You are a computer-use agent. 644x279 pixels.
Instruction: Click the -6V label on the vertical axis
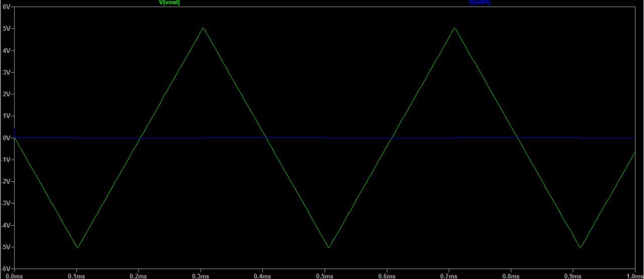[6, 268]
